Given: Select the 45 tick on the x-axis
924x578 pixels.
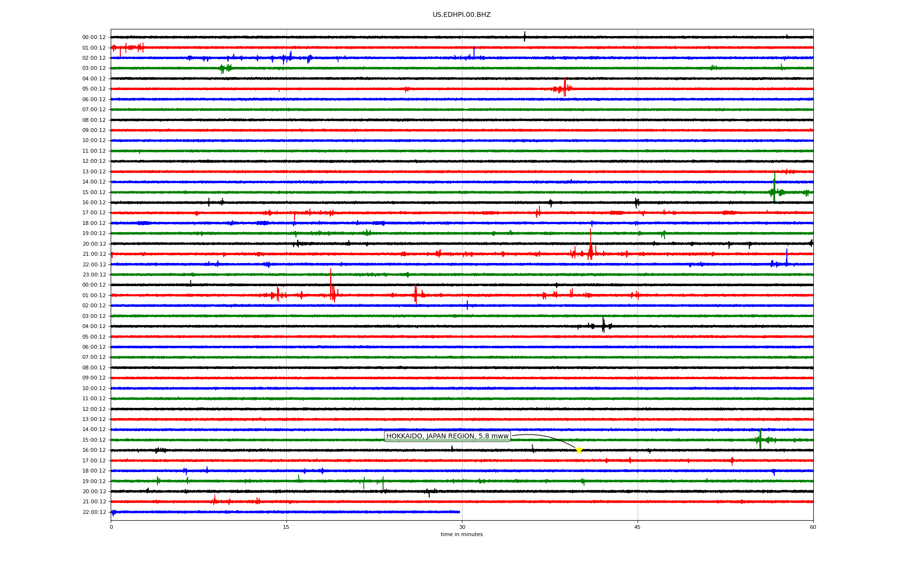Looking at the screenshot, I should [638, 527].
